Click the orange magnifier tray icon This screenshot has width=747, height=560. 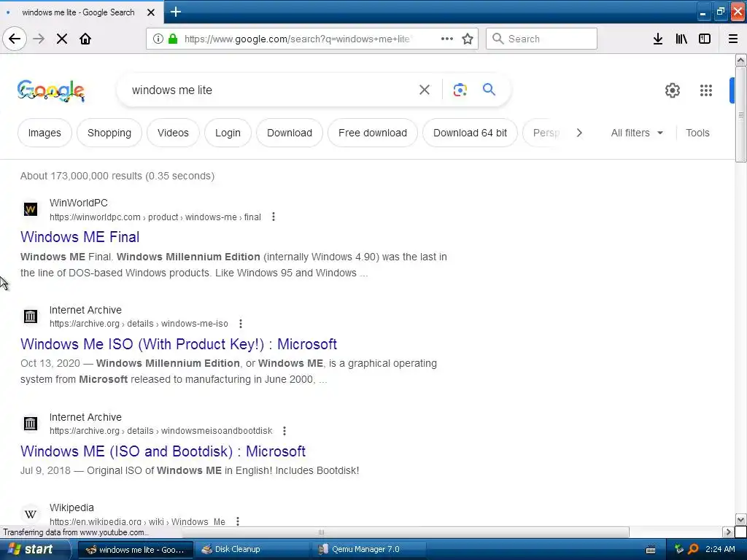tap(693, 550)
